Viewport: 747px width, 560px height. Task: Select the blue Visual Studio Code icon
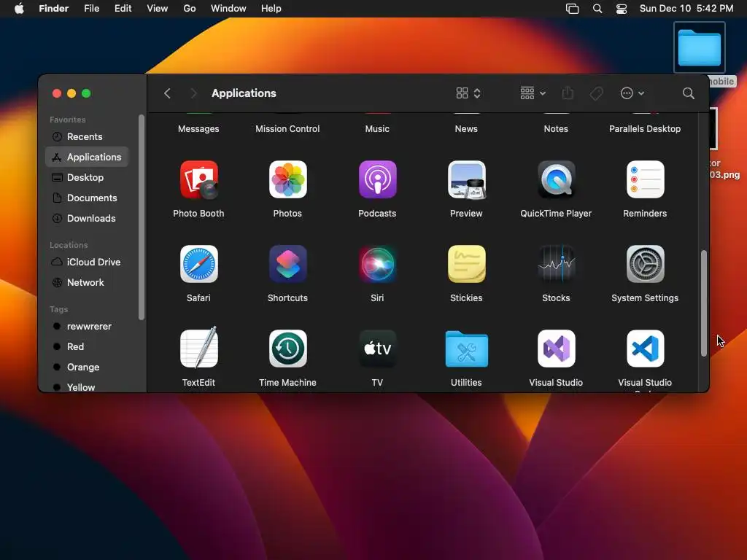645,349
